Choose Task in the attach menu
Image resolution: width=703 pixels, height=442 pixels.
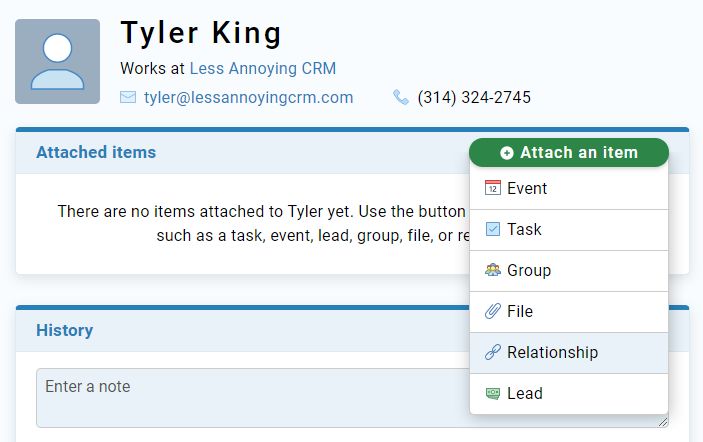pos(568,230)
